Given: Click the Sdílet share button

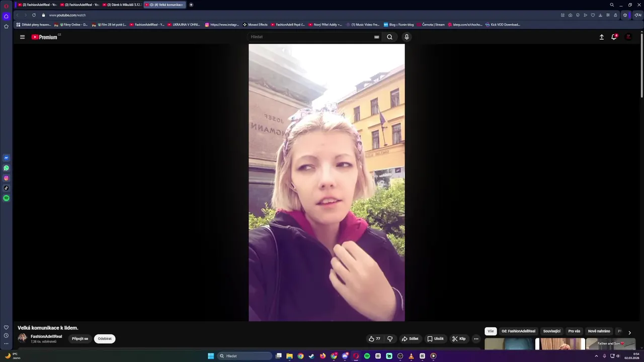Looking at the screenshot, I should tap(410, 339).
